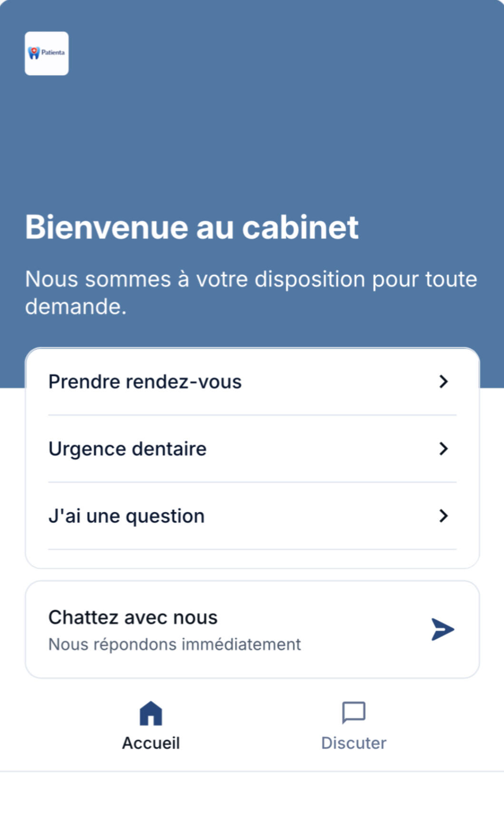The width and height of the screenshot is (504, 820).
Task: Click the Accueil home icon
Action: click(151, 713)
